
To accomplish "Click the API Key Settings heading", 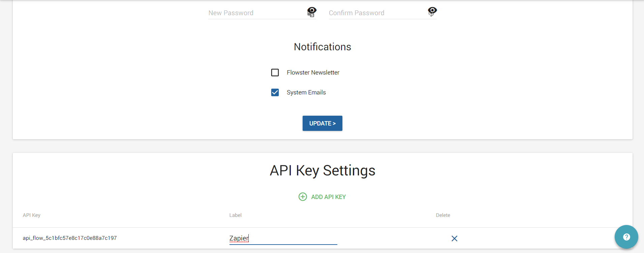I will [x=323, y=171].
